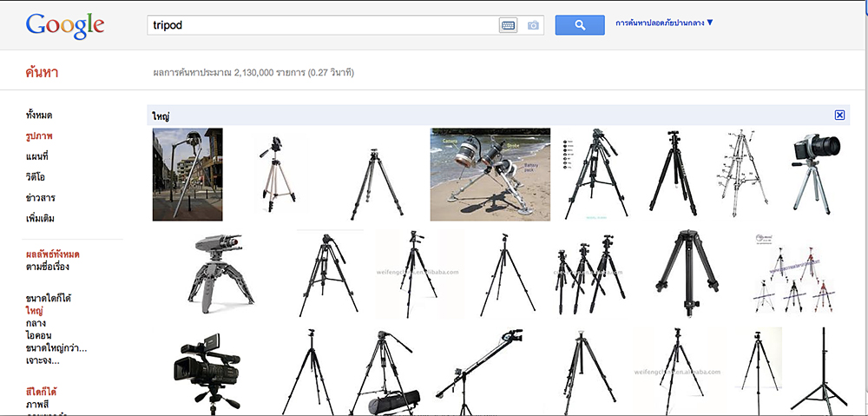Open the short thick-legged black tripod thumbnail
The height and width of the screenshot is (416, 868).
click(687, 274)
